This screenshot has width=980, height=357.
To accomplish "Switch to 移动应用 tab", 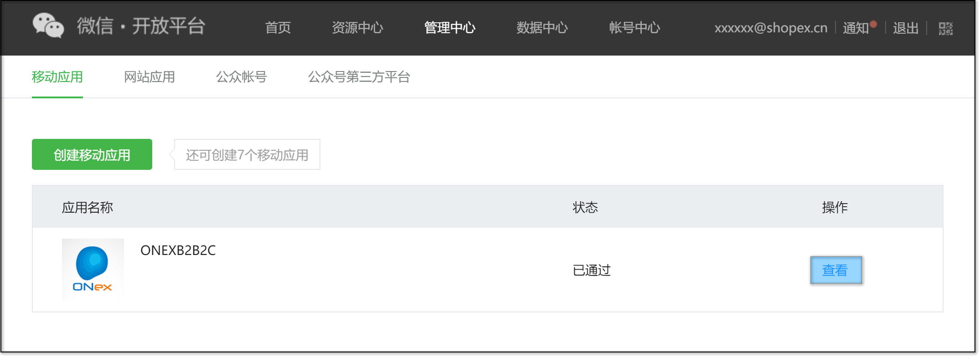I will tap(57, 77).
